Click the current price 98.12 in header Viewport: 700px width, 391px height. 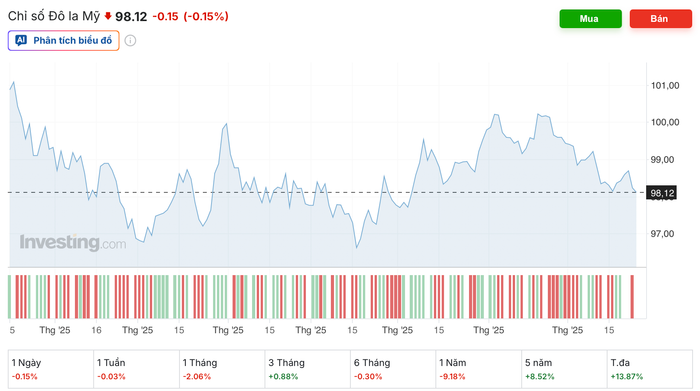click(x=131, y=17)
